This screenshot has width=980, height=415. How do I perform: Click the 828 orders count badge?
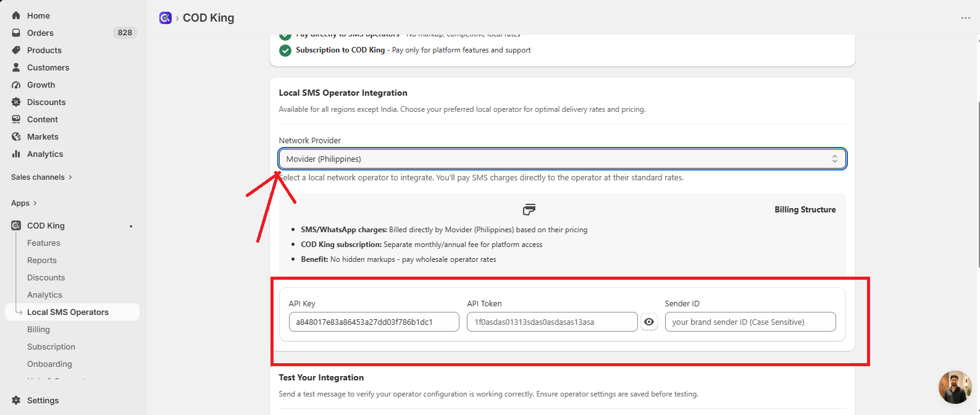click(x=125, y=33)
